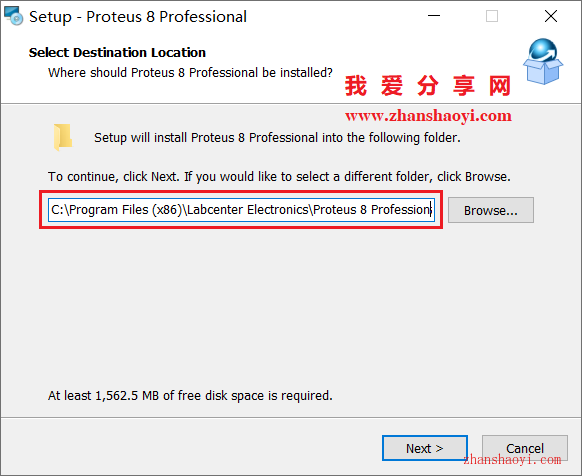Click the yellow folder icon
Image resolution: width=582 pixels, height=476 pixels.
tap(63, 137)
